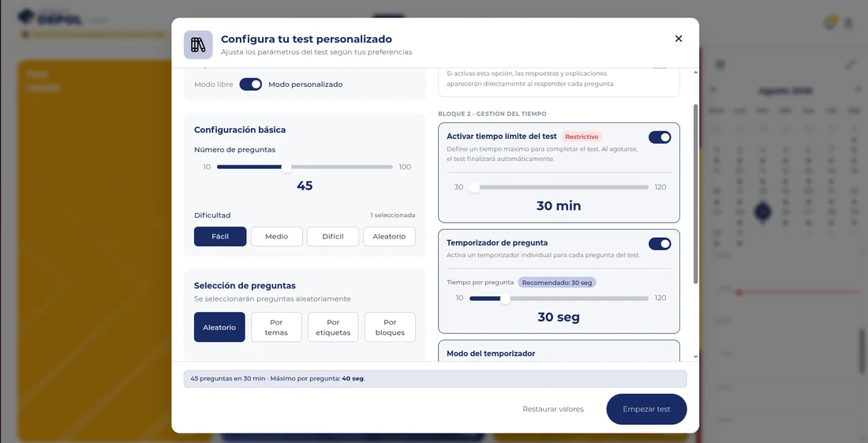The image size is (868, 443).
Task: Click the right panel scrollbar thumb
Action: pos(696,193)
